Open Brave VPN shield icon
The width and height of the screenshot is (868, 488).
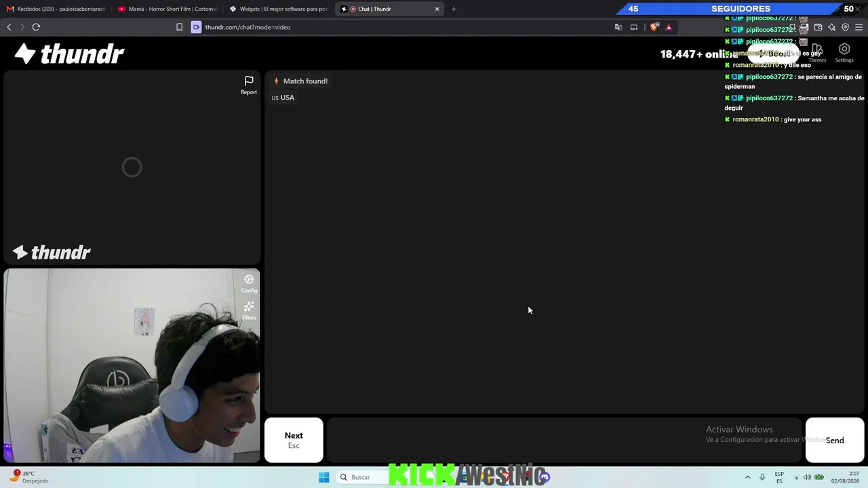[x=846, y=27]
